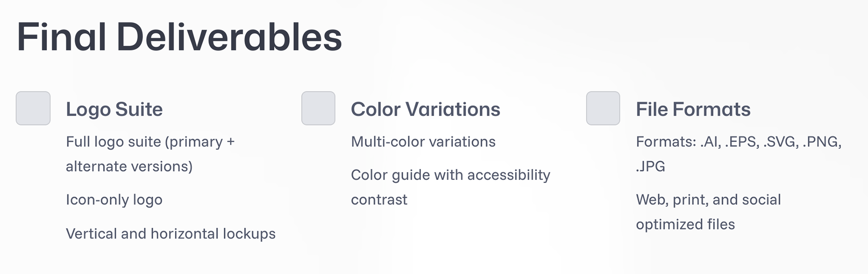Viewport: 868px width, 274px height.
Task: Click the 'Icon-only logo' list item
Action: (114, 200)
